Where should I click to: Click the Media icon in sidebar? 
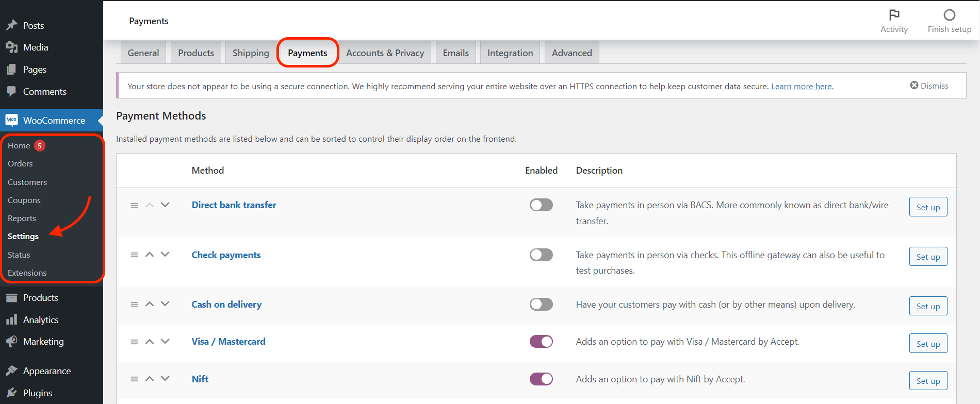pos(11,47)
